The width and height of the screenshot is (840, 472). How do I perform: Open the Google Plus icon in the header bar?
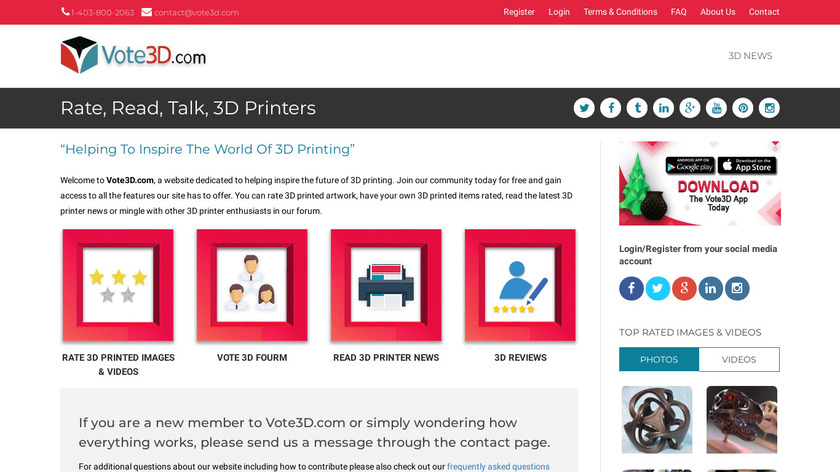point(689,108)
